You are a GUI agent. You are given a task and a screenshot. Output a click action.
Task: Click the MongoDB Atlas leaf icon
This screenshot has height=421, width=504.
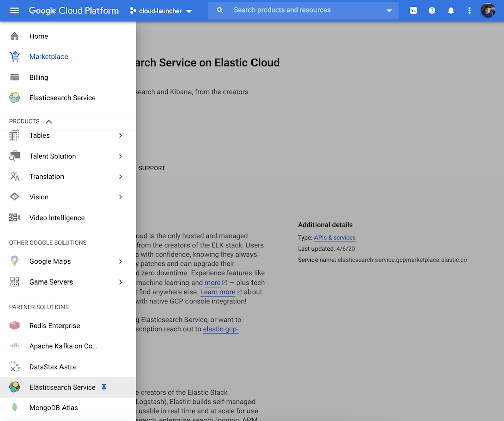15,407
